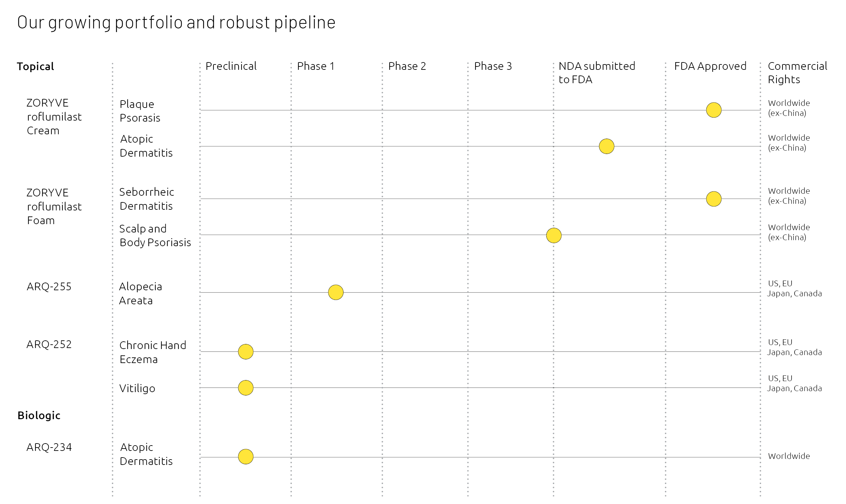Select the Phase 1 column header
The width and height of the screenshot is (846, 504).
coord(316,66)
